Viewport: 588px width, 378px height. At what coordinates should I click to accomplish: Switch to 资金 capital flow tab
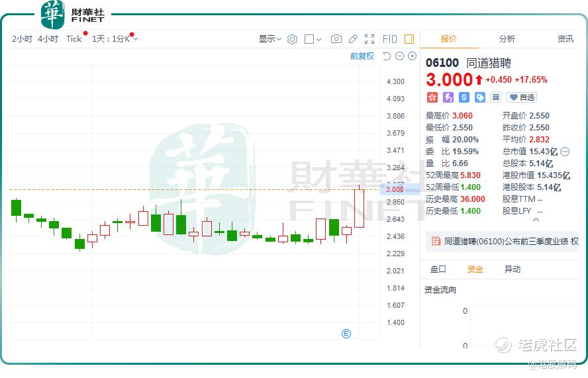tap(475, 269)
